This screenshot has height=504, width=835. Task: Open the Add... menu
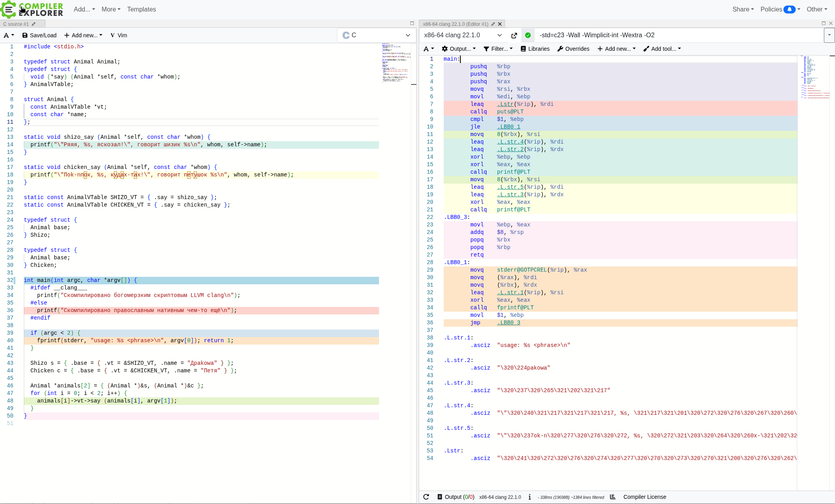tap(84, 9)
